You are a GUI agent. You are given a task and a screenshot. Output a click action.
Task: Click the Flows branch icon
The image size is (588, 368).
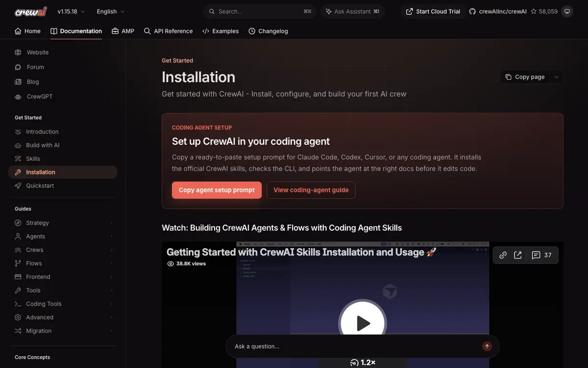click(x=18, y=263)
